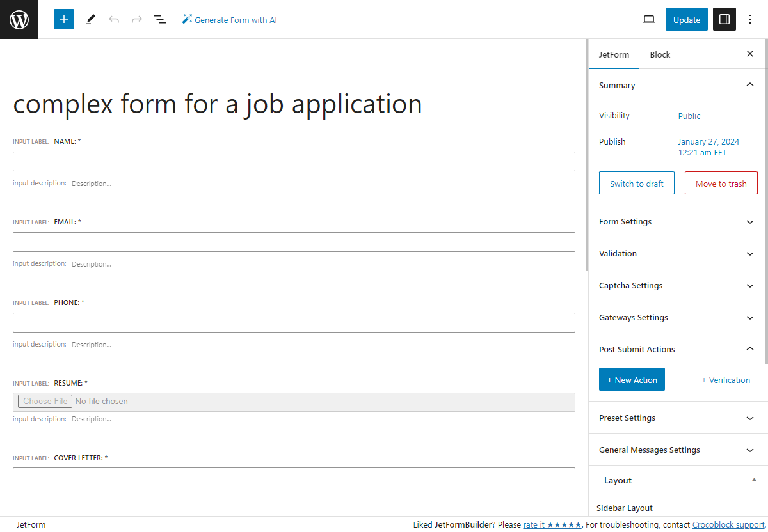Add a New Action
768x532 pixels.
pos(632,379)
